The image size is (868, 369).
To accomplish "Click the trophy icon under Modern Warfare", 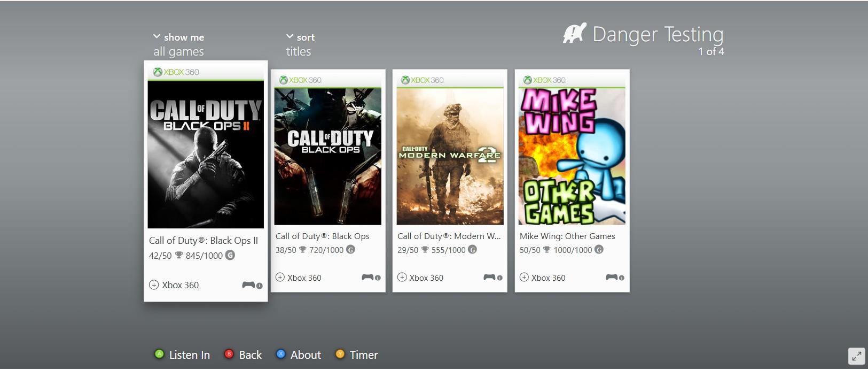I will click(x=425, y=250).
